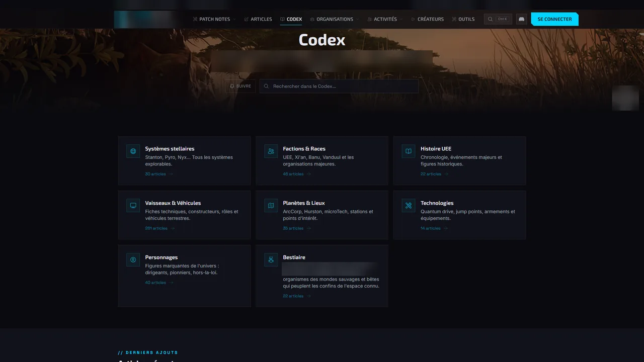
Task: Click the Suivre follow button
Action: [240, 86]
